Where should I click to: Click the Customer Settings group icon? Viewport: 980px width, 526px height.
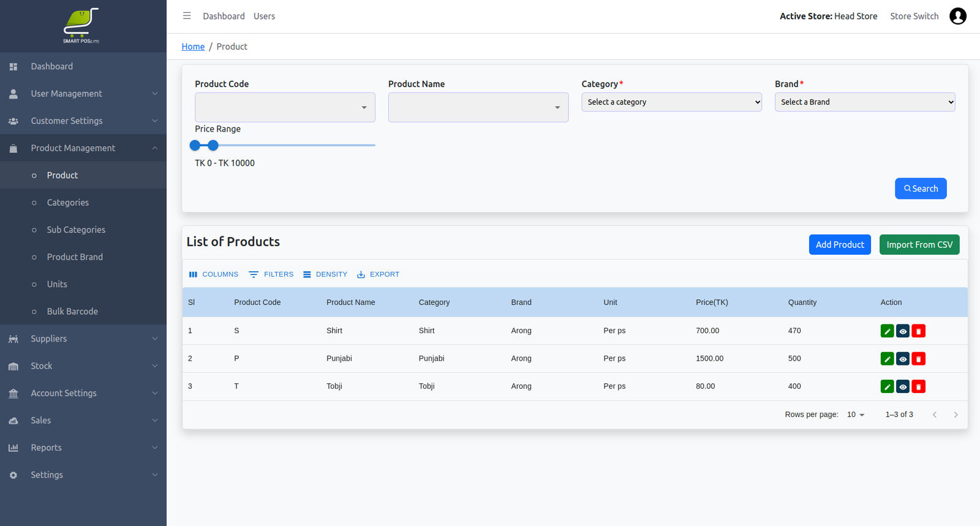13,121
